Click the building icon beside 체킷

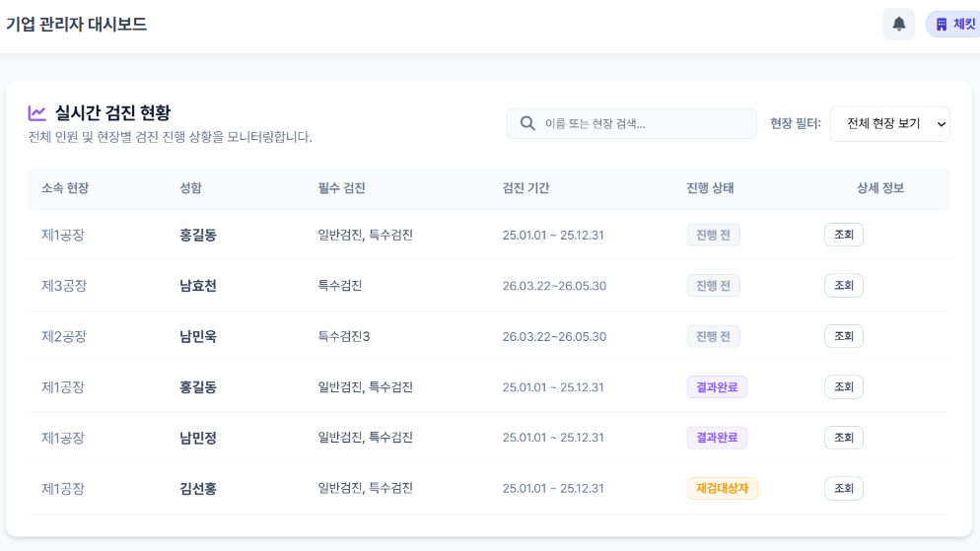pyautogui.click(x=942, y=25)
